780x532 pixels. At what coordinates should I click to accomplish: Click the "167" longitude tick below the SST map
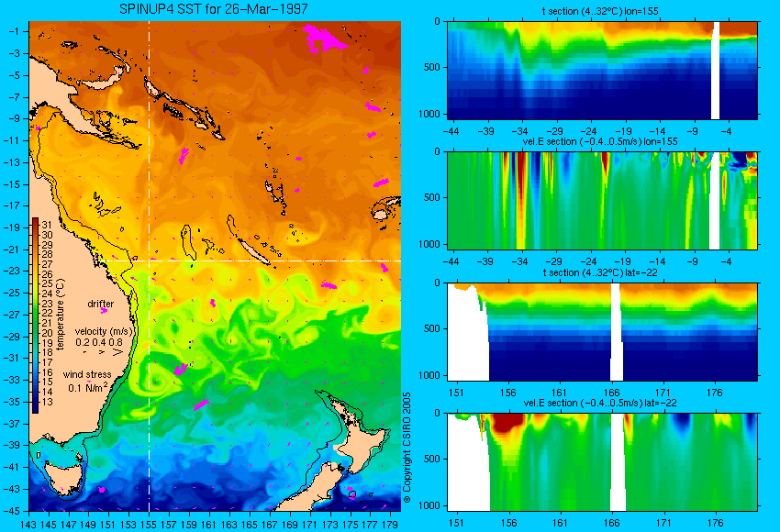tap(270, 524)
